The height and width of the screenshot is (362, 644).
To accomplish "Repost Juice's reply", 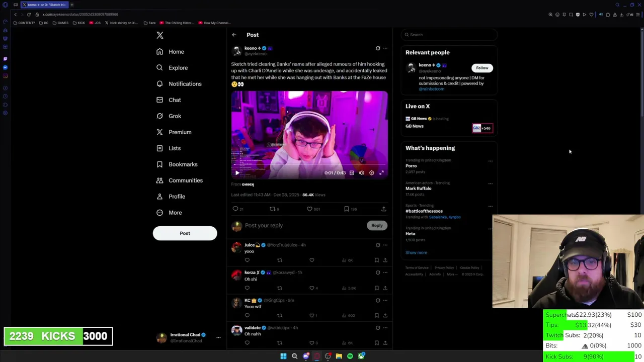I will click(x=280, y=260).
